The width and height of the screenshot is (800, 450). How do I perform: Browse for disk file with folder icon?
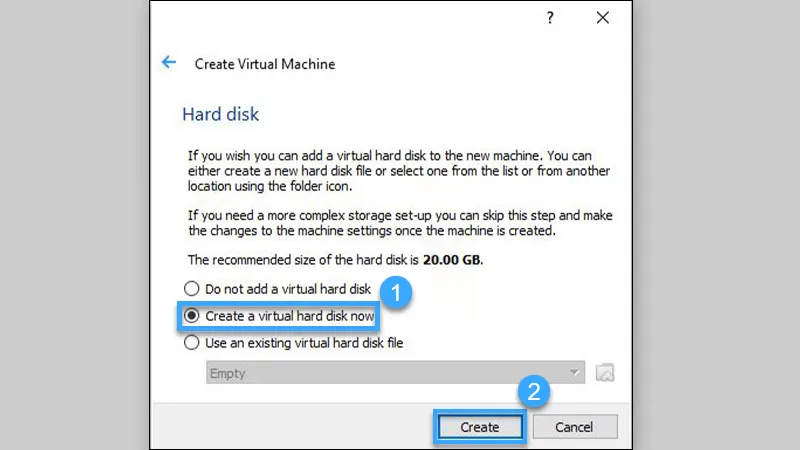click(605, 372)
